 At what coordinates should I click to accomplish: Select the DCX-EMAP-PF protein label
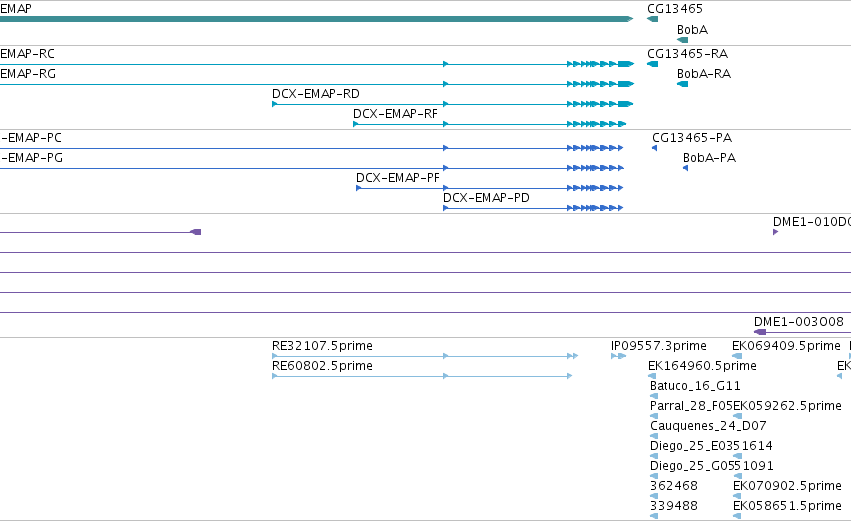(x=398, y=178)
